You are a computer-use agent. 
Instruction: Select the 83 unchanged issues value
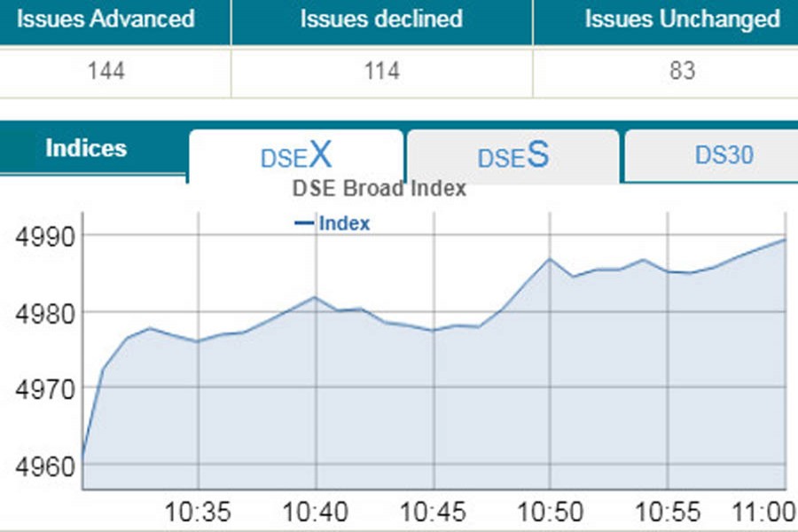click(682, 71)
